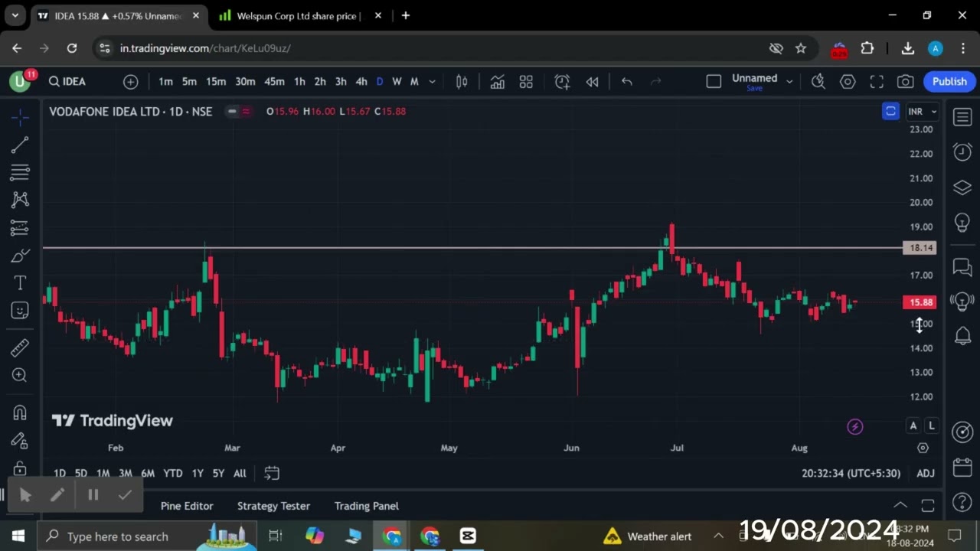Open the alerts clock panel
This screenshot has width=980, height=551.
pos(962,152)
